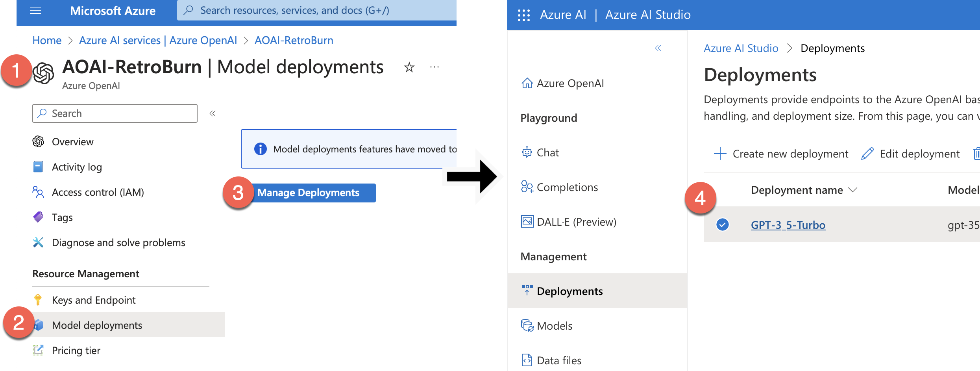Sort using the Deployment name column chevron
This screenshot has width=980, height=371.
[x=852, y=190]
